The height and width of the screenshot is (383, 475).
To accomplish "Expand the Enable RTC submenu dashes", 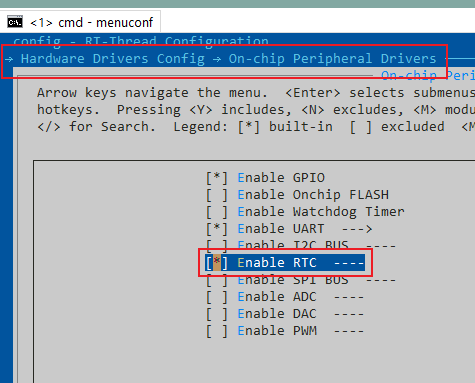I will tap(349, 263).
